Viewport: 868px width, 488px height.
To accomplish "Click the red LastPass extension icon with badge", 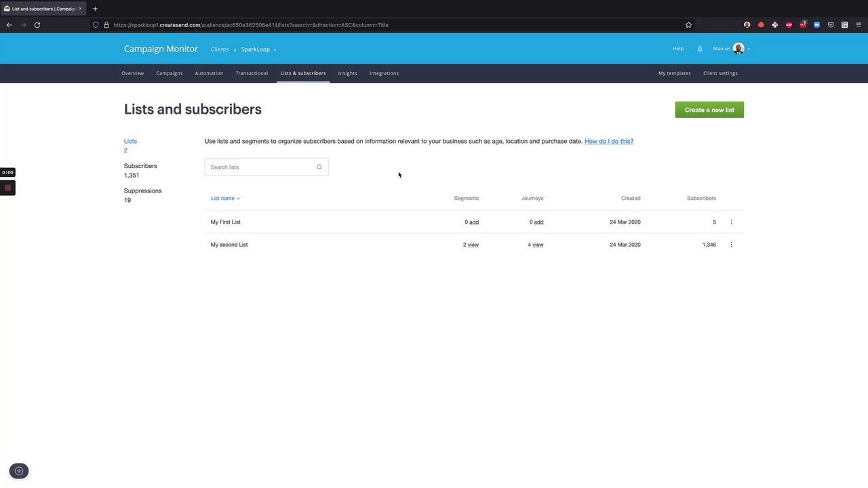I will coord(803,25).
